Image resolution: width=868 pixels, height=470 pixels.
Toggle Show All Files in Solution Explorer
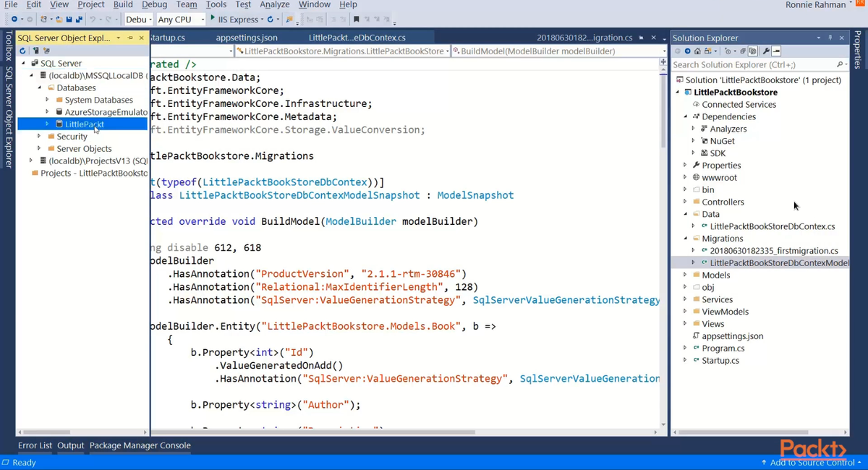point(752,51)
